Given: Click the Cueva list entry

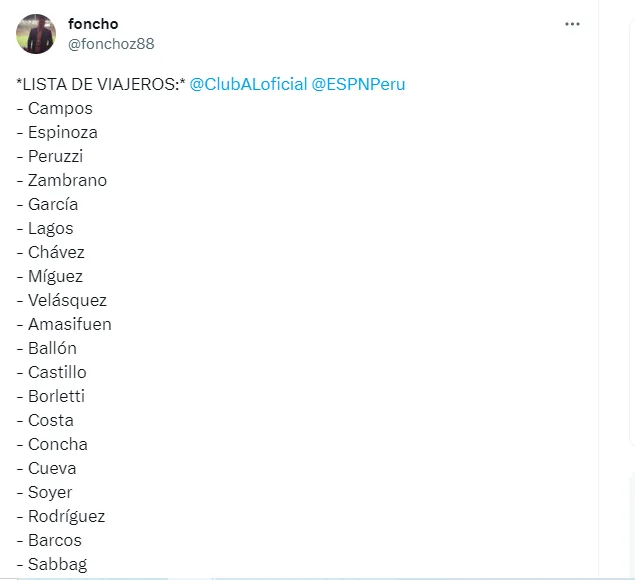Looking at the screenshot, I should (52, 468).
